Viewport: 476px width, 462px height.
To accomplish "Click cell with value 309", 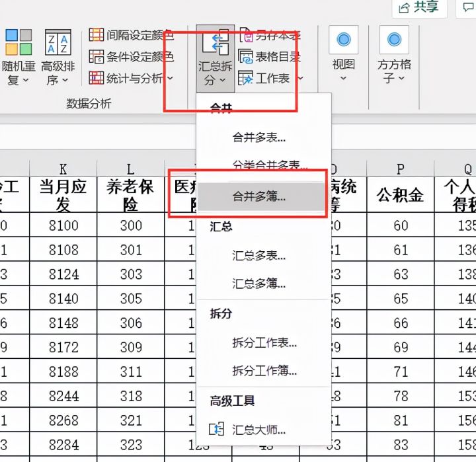I will 130,347.
